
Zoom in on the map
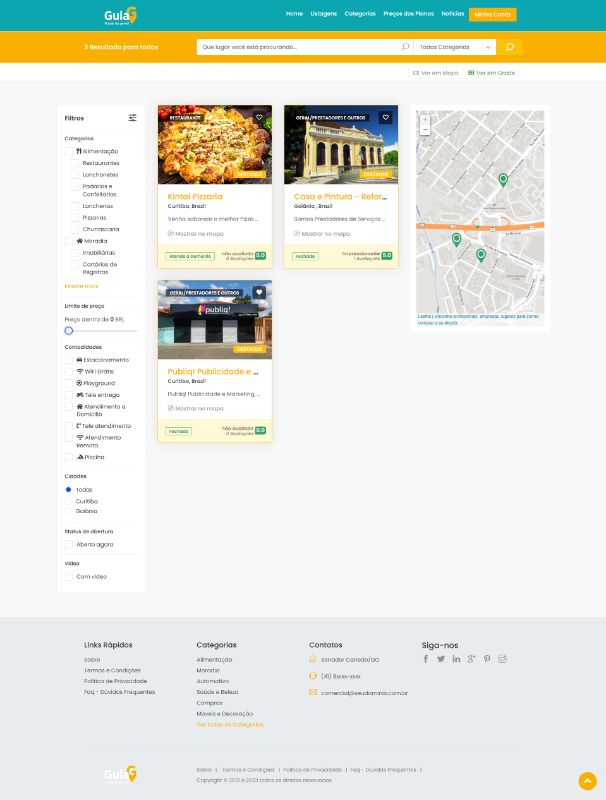(x=425, y=120)
